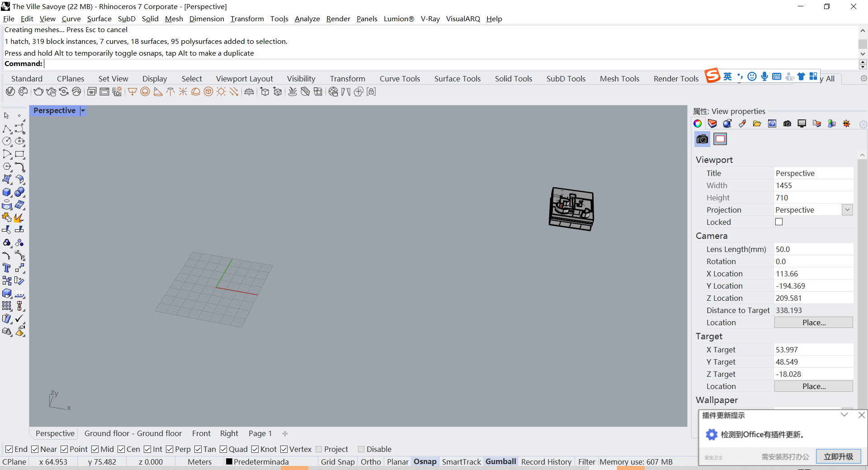The image size is (868, 470).
Task: Enable the Project osnap checkbox
Action: [x=319, y=449]
